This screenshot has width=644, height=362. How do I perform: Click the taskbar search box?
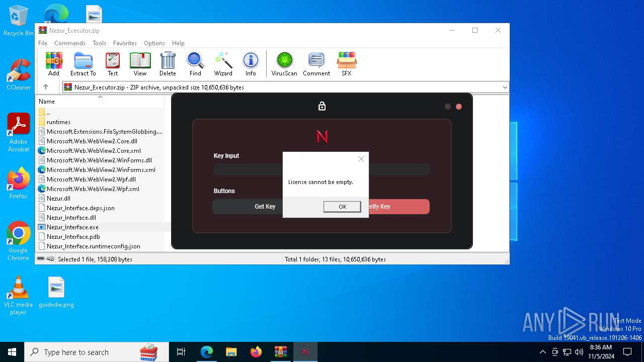pyautogui.click(x=97, y=352)
